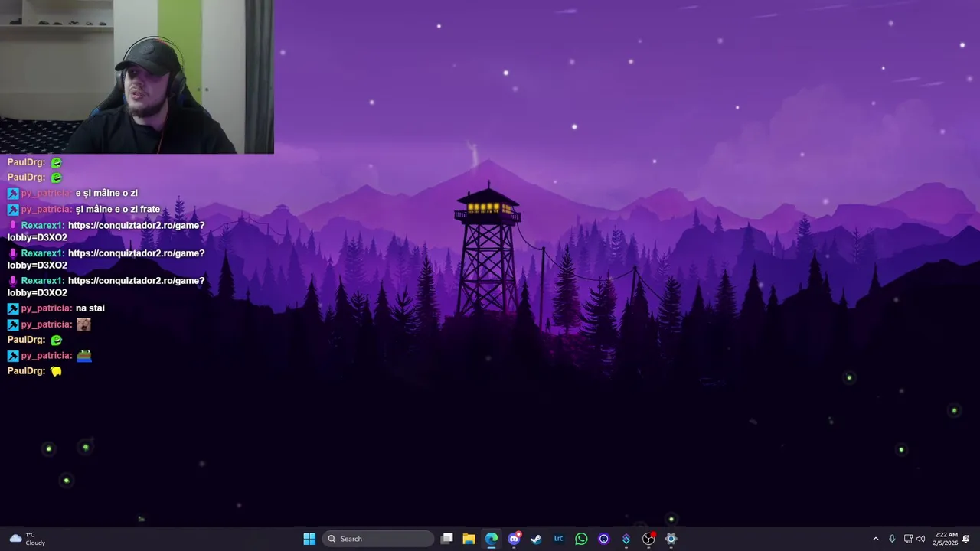
Task: Expand the hidden system tray icons chevron
Action: click(x=876, y=539)
